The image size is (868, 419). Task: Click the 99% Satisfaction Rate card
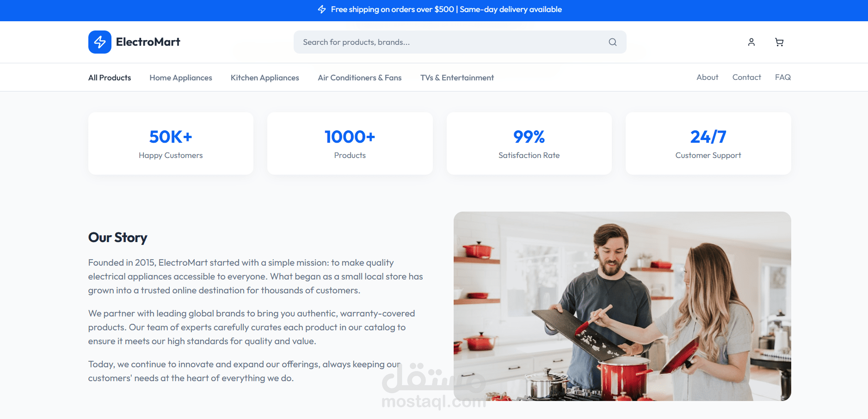click(x=529, y=143)
